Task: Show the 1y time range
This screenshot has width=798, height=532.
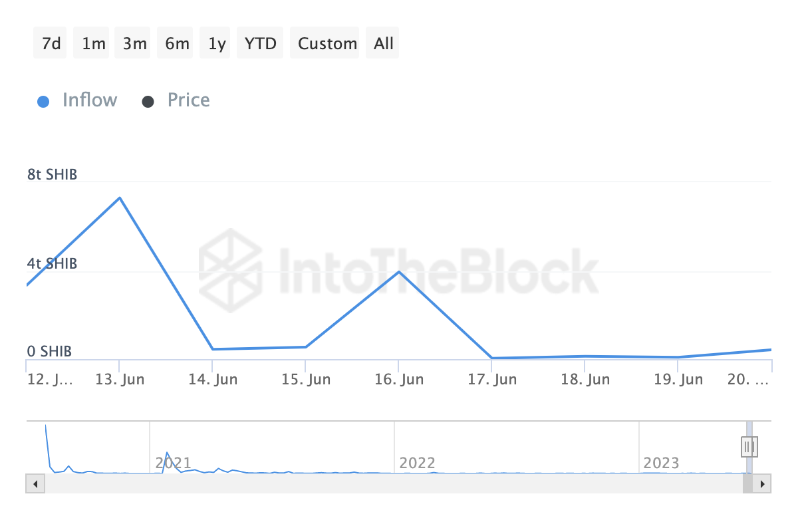Action: pyautogui.click(x=217, y=44)
